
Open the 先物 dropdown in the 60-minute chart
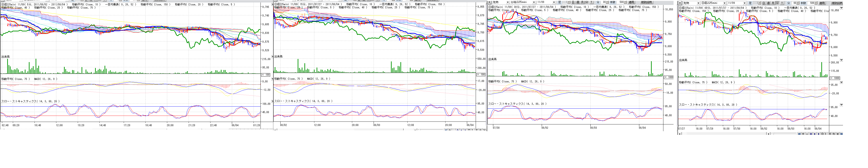pyautogui.click(x=699, y=3)
